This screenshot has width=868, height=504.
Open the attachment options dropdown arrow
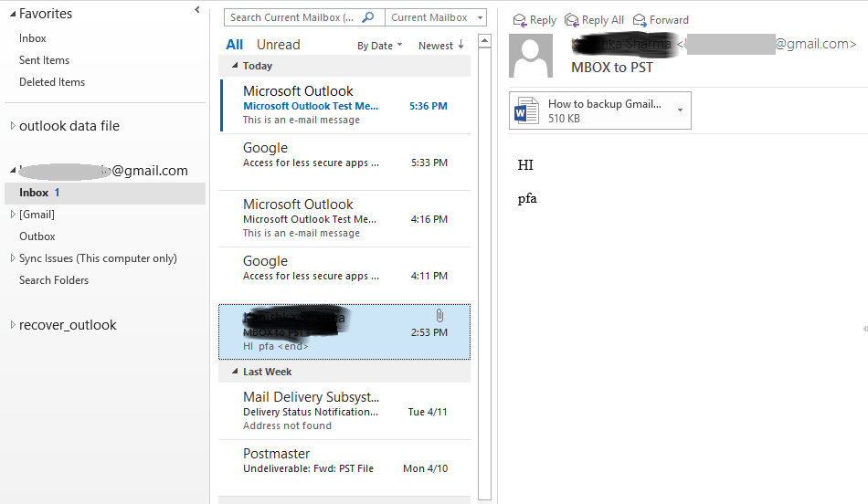tap(681, 110)
